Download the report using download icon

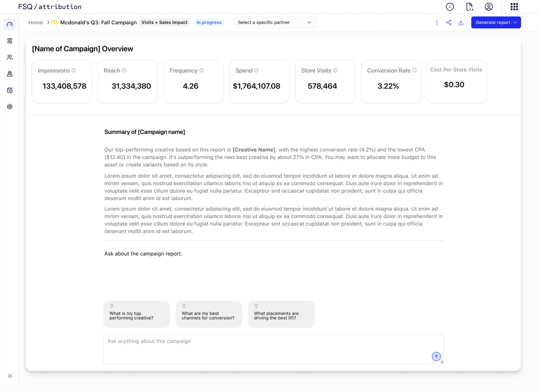(461, 22)
